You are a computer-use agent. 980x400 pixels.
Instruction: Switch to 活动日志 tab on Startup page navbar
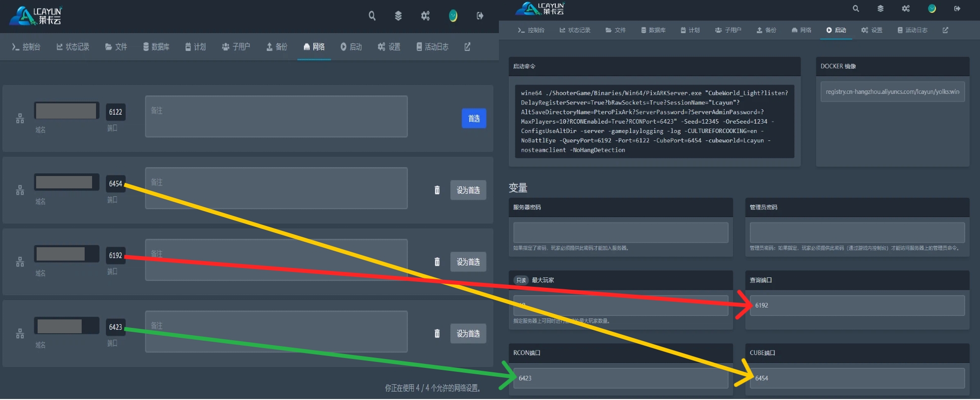[x=912, y=30]
